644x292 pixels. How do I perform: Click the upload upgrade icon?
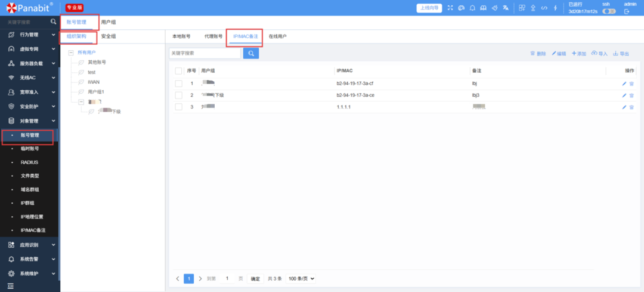tap(533, 8)
